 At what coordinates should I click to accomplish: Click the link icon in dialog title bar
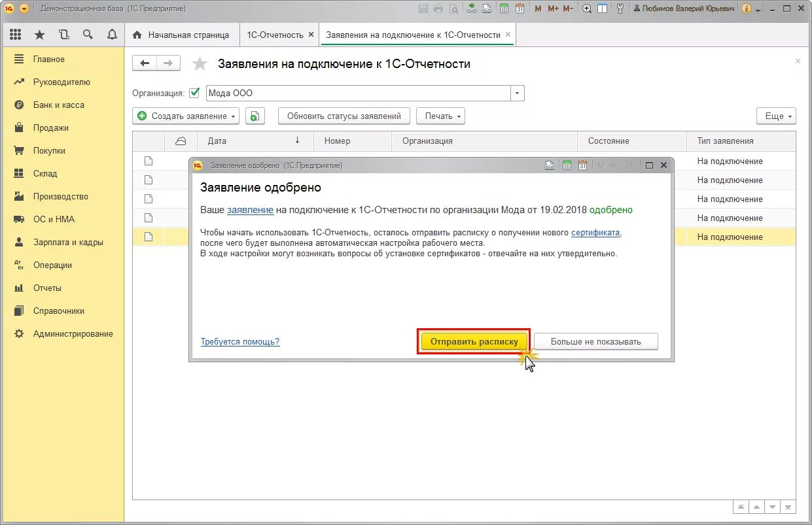point(551,165)
